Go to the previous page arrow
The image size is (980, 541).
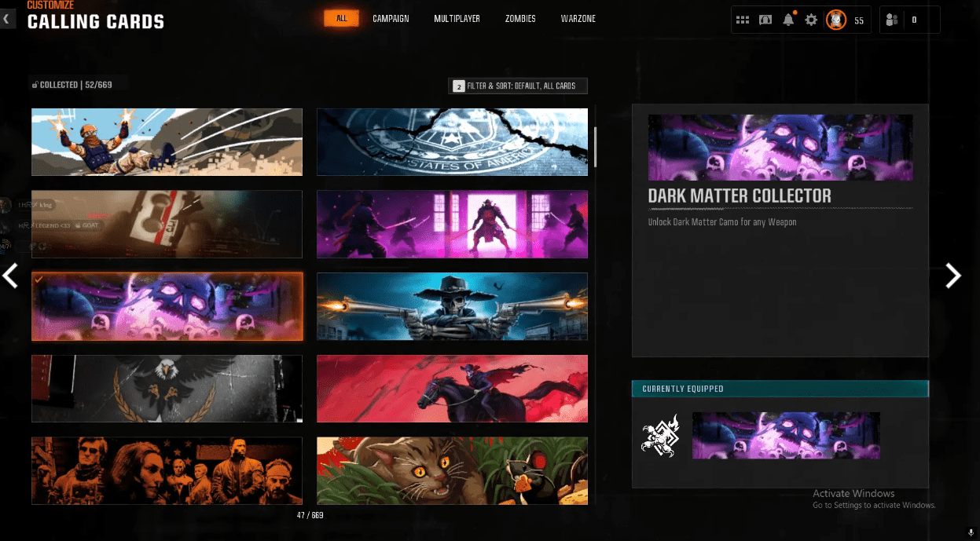[10, 276]
